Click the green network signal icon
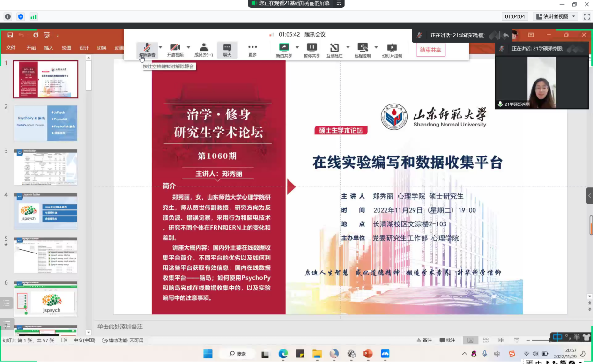 pyautogui.click(x=33, y=16)
